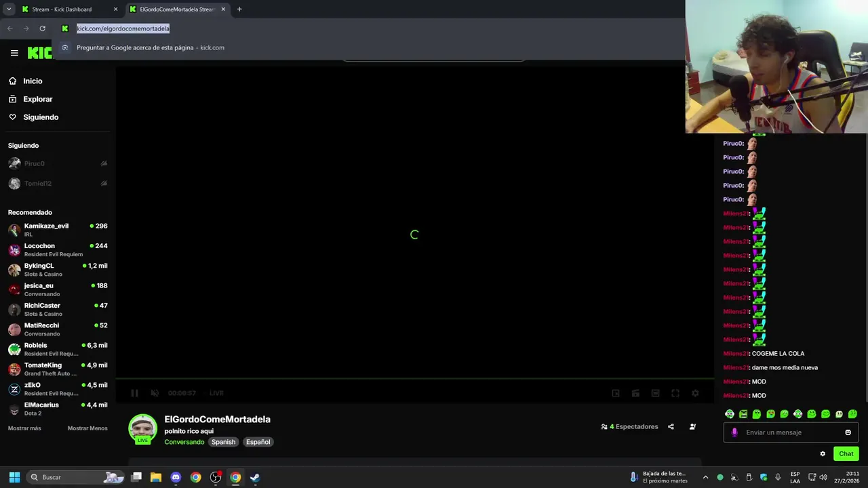Image resolution: width=868 pixels, height=488 pixels.
Task: Open the browser tab search dropdown
Action: (x=9, y=9)
